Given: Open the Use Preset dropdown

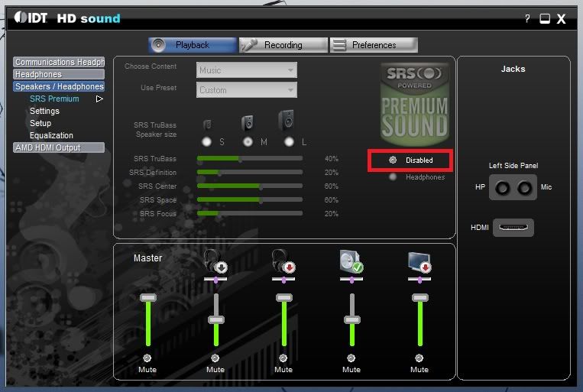Looking at the screenshot, I should click(247, 89).
